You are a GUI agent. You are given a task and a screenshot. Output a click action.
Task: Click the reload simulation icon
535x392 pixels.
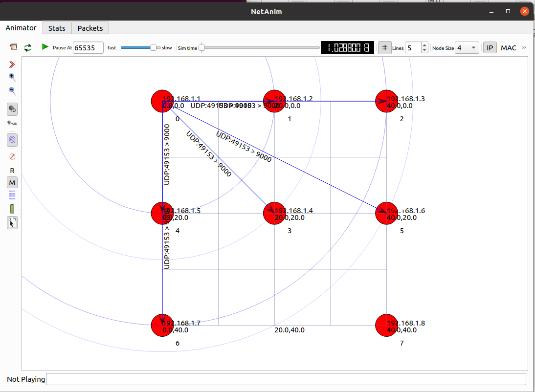pos(28,47)
